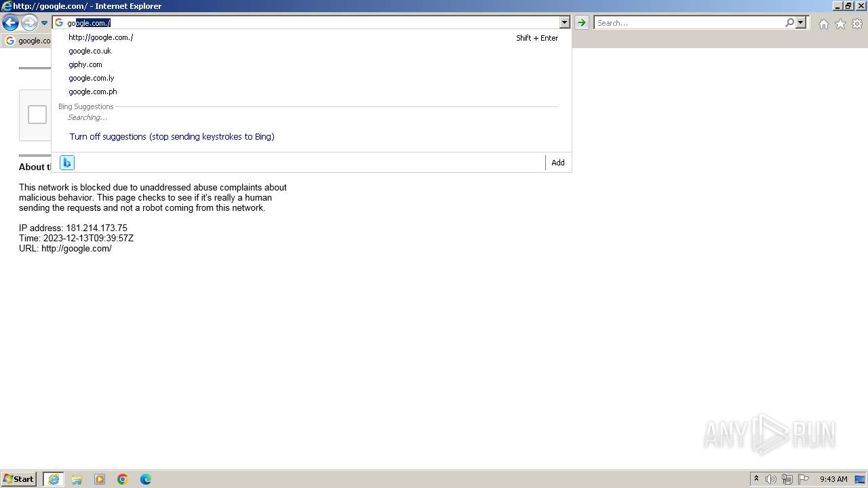
Task: Click the Internet Explorer title bar icon
Action: click(x=7, y=6)
